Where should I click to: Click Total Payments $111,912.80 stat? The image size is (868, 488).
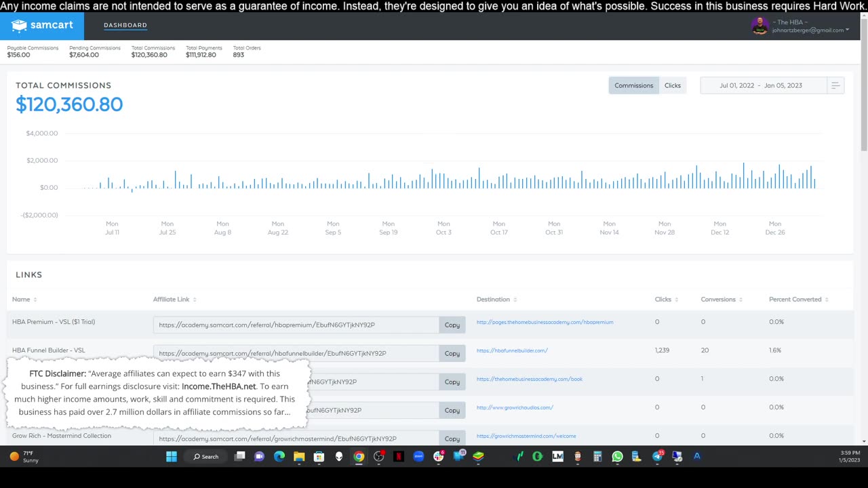pos(203,52)
